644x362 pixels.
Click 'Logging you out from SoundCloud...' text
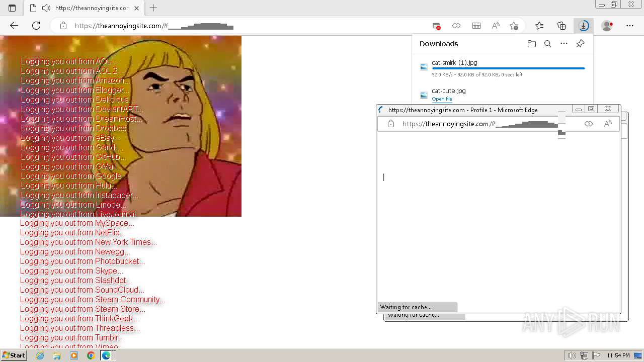click(82, 290)
